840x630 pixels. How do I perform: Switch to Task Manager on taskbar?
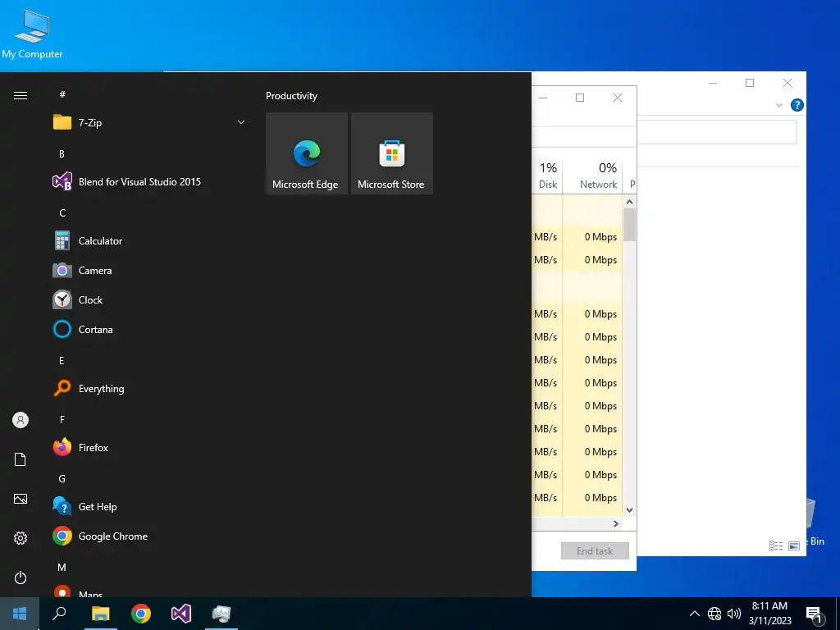point(221,614)
